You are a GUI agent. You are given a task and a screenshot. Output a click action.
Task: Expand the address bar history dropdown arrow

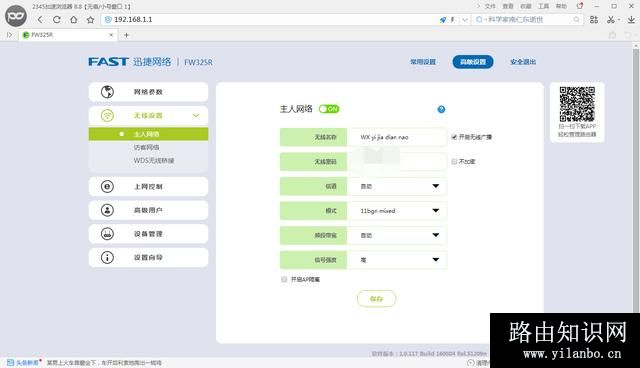pos(465,20)
